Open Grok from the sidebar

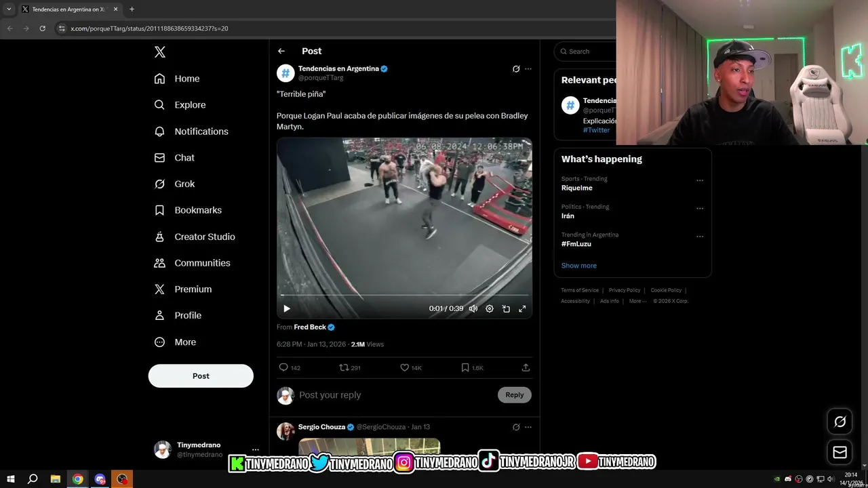pyautogui.click(x=174, y=184)
